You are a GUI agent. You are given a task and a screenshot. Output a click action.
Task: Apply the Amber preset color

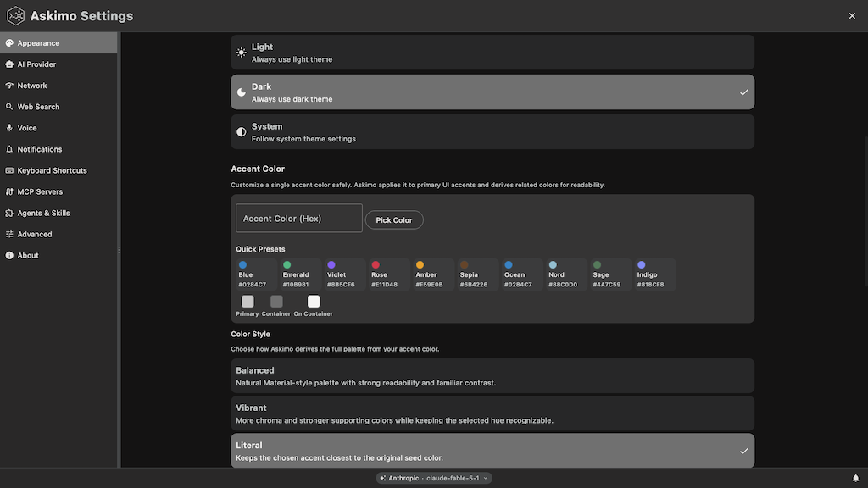tap(433, 274)
